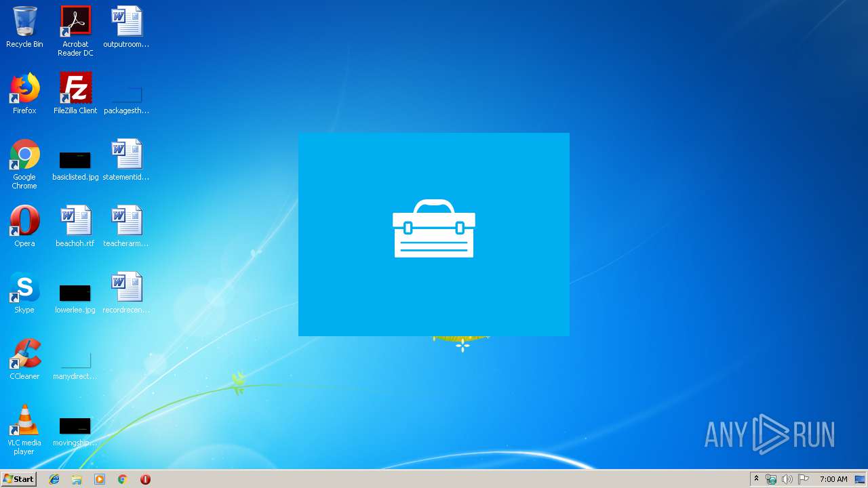Click the toolbox icon on splash screen

pos(434,228)
